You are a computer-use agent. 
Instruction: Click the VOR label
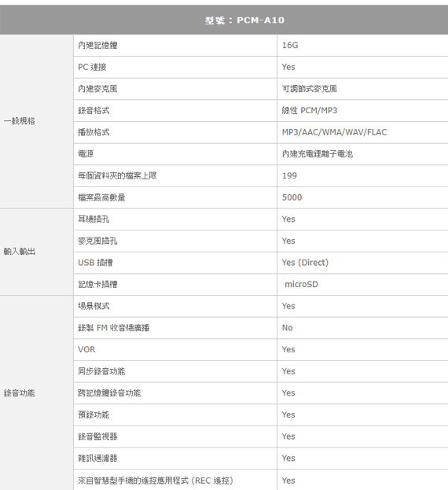point(86,349)
